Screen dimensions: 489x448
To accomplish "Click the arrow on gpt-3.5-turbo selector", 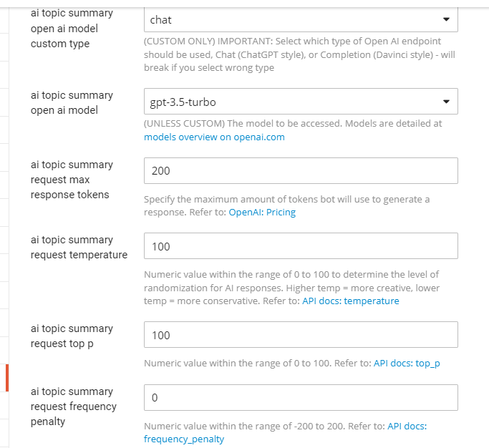I will 446,102.
